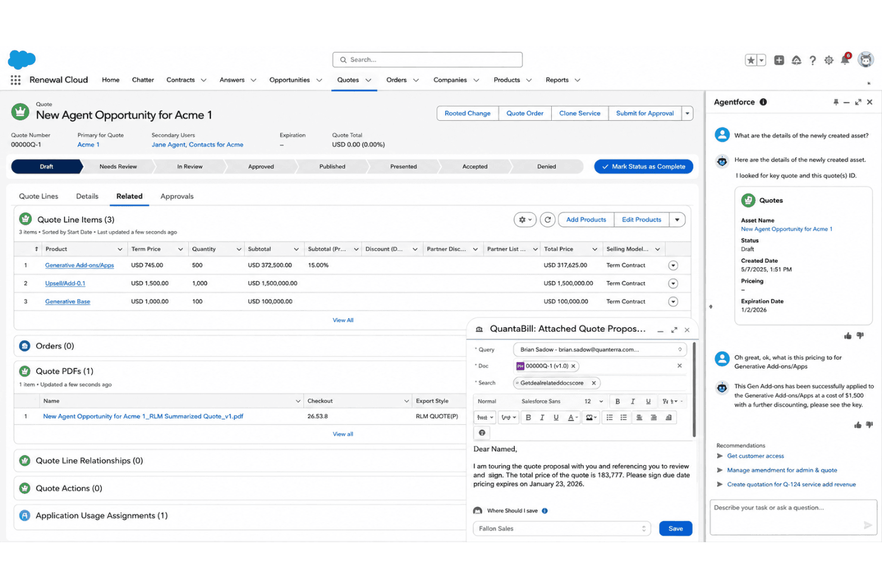The height and width of the screenshot is (588, 882).
Task: Click the Submit for Approval button
Action: tap(645, 113)
